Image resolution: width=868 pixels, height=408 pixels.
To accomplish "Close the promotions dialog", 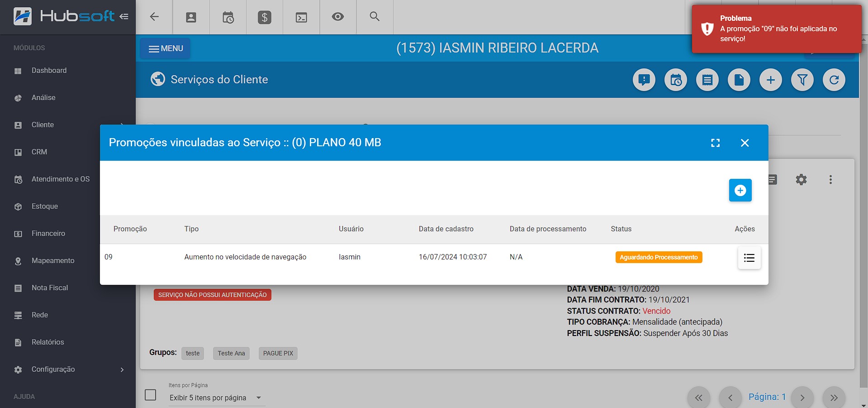I will pyautogui.click(x=745, y=143).
